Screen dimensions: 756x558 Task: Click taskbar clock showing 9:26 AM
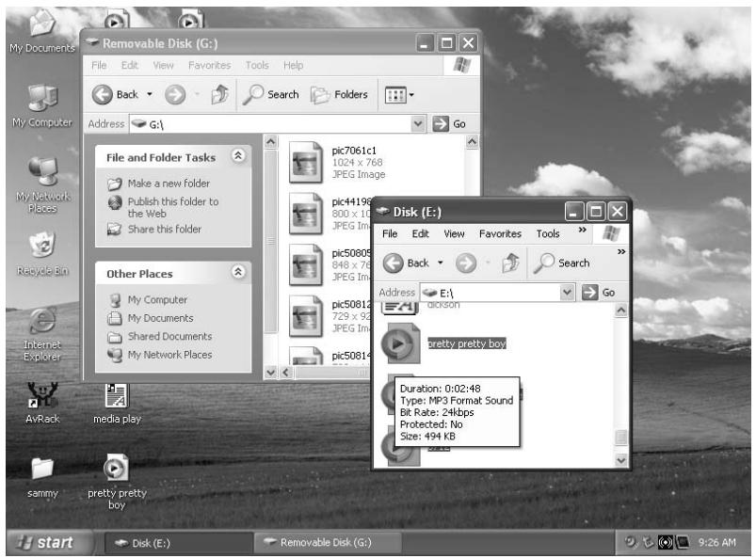pos(717,543)
